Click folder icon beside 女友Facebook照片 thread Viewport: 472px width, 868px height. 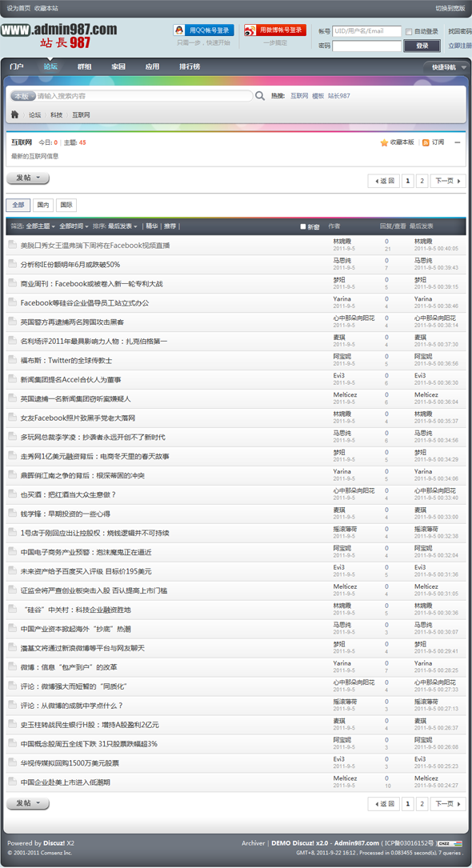click(x=12, y=418)
